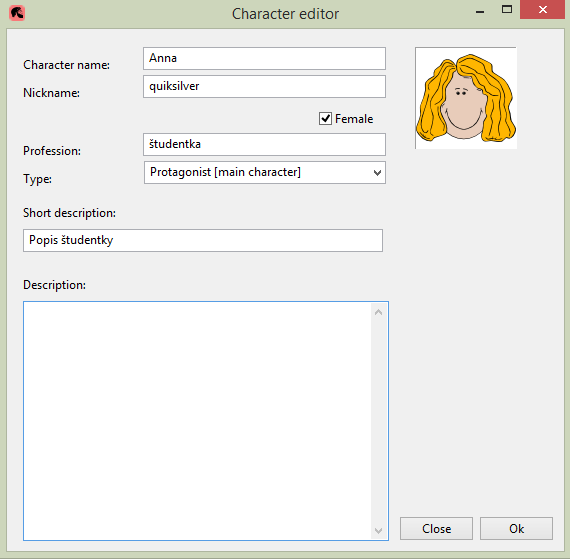Close the window with the red X
This screenshot has height=559, width=570.
(x=542, y=10)
